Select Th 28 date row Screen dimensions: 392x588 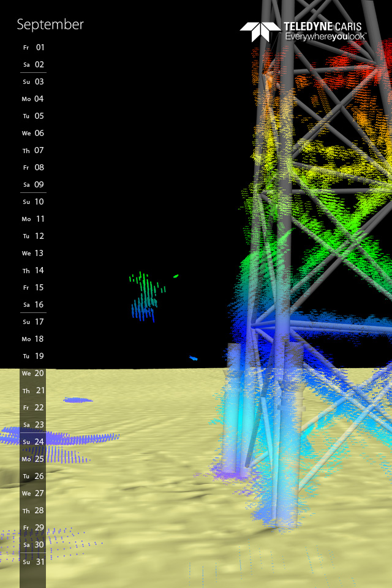(x=33, y=510)
